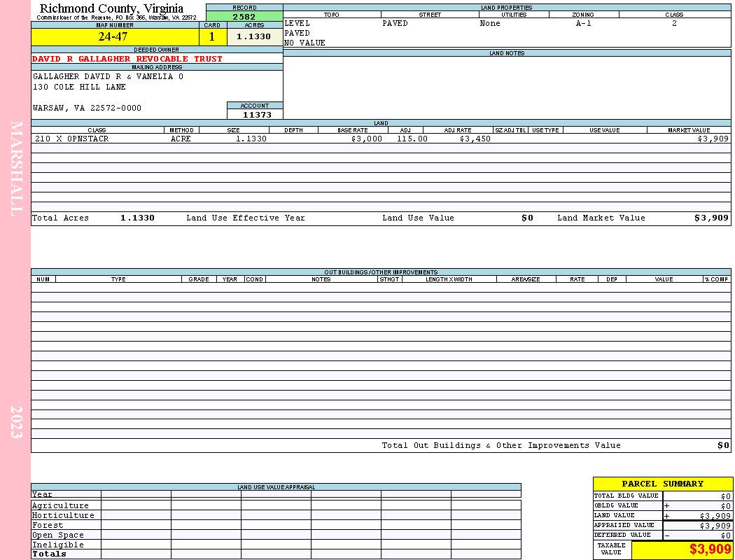Screen dimensions: 735x560
Task: Click the OBLDG VALUE label
Action: (616, 505)
